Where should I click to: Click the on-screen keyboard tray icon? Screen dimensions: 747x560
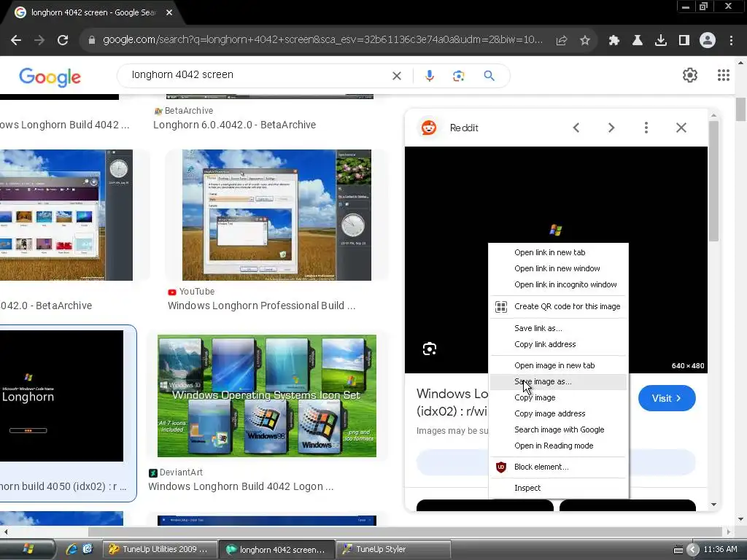click(x=678, y=550)
